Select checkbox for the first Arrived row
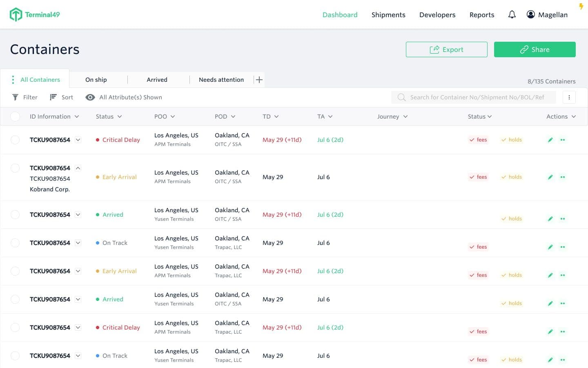 [15, 215]
